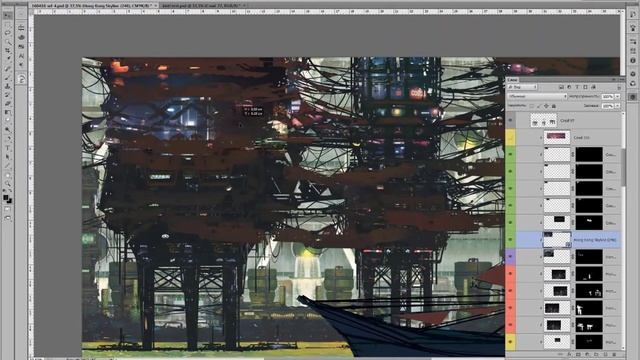Select the Brush tool

(x=8, y=78)
